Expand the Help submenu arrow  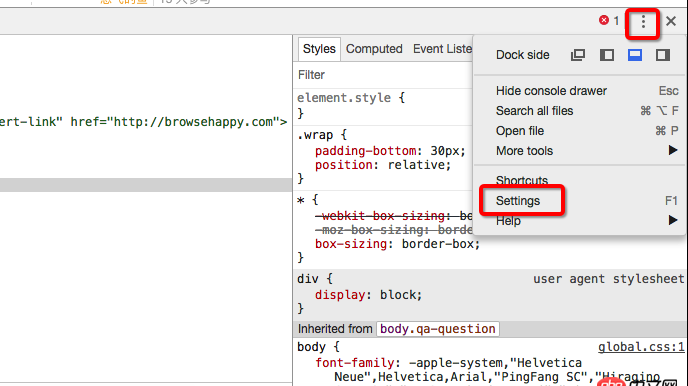[673, 220]
